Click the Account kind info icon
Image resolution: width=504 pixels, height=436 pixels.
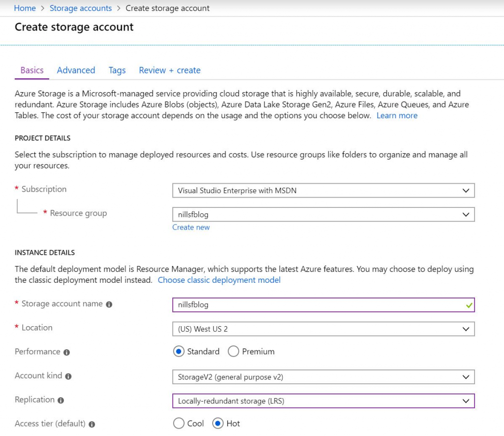click(x=68, y=376)
